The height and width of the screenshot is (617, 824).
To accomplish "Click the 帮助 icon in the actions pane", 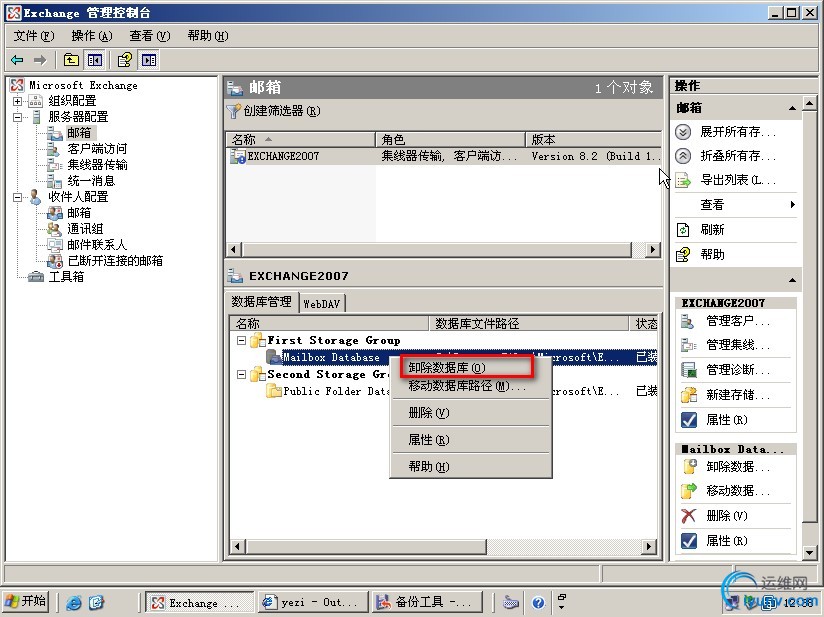I will point(683,255).
